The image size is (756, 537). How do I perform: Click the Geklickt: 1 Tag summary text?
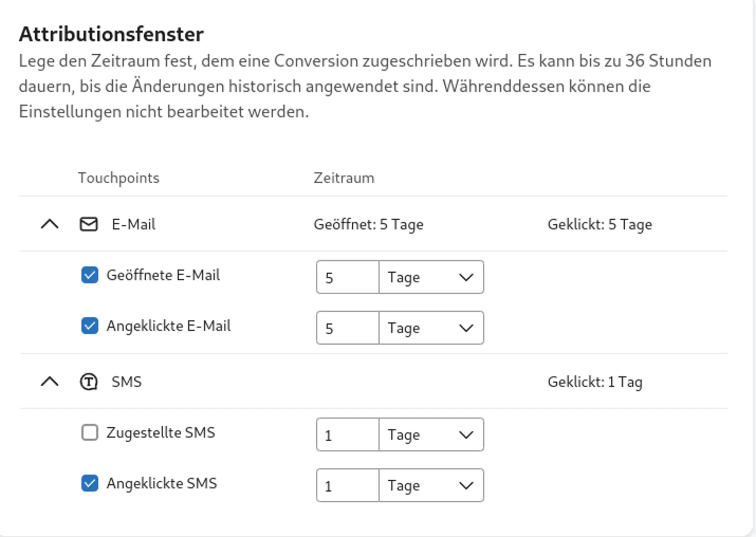pyautogui.click(x=594, y=381)
